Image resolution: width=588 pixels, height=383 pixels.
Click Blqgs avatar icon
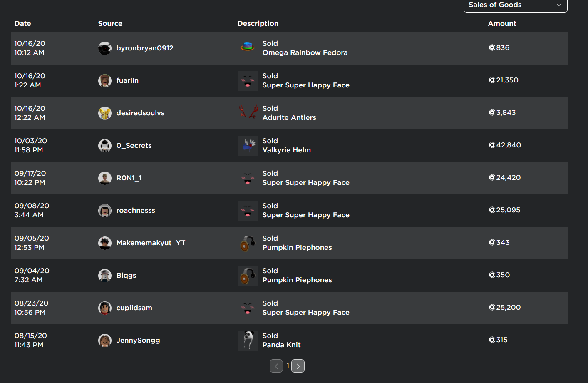click(x=105, y=276)
